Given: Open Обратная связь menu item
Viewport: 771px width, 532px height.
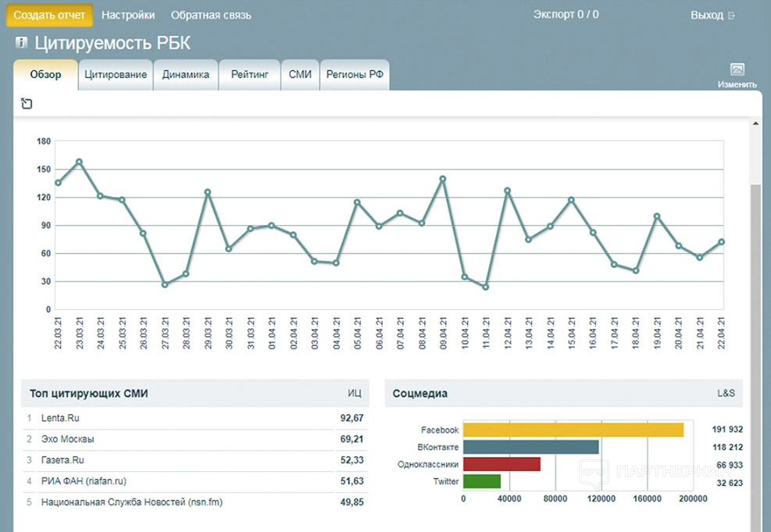Looking at the screenshot, I should 211,15.
